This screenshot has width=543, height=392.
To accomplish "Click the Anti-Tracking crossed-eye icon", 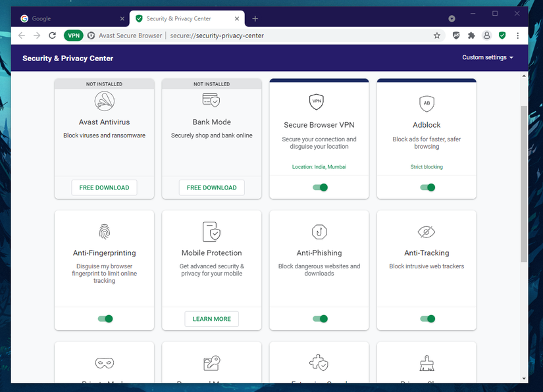I will pos(427,232).
